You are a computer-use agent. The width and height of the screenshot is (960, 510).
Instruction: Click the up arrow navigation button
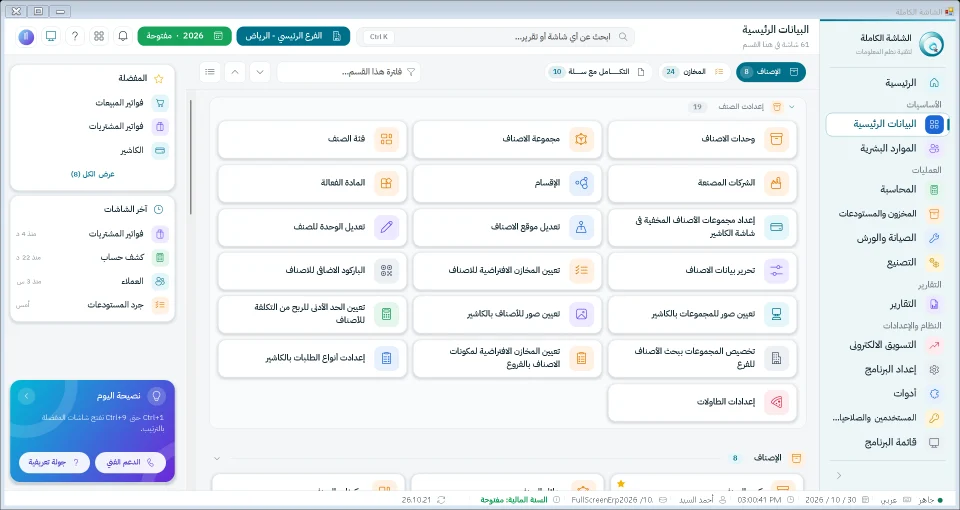235,72
